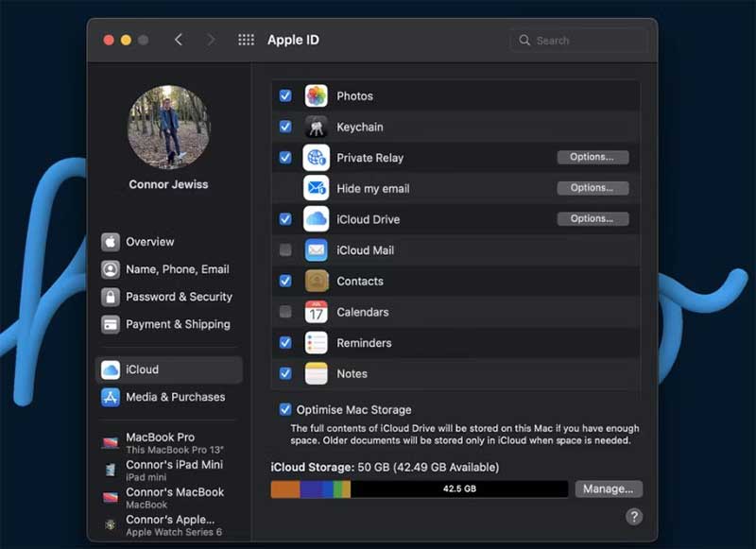Click the MacBook Pro device icon
The height and width of the screenshot is (549, 756).
click(x=111, y=442)
